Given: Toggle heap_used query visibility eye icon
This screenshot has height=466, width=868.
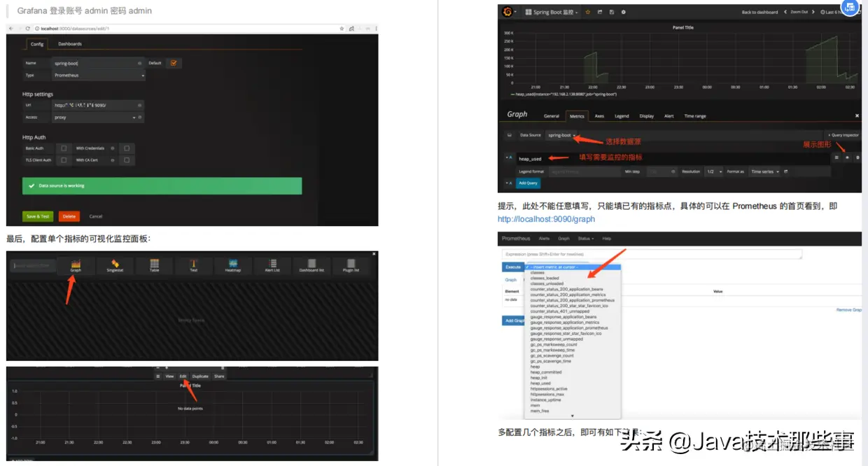Looking at the screenshot, I should [847, 158].
